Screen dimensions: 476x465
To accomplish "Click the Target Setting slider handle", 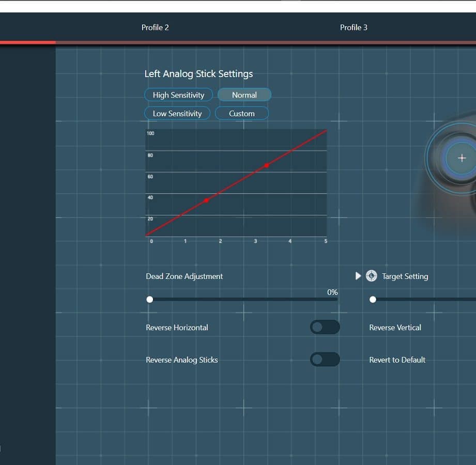I will pos(373,299).
